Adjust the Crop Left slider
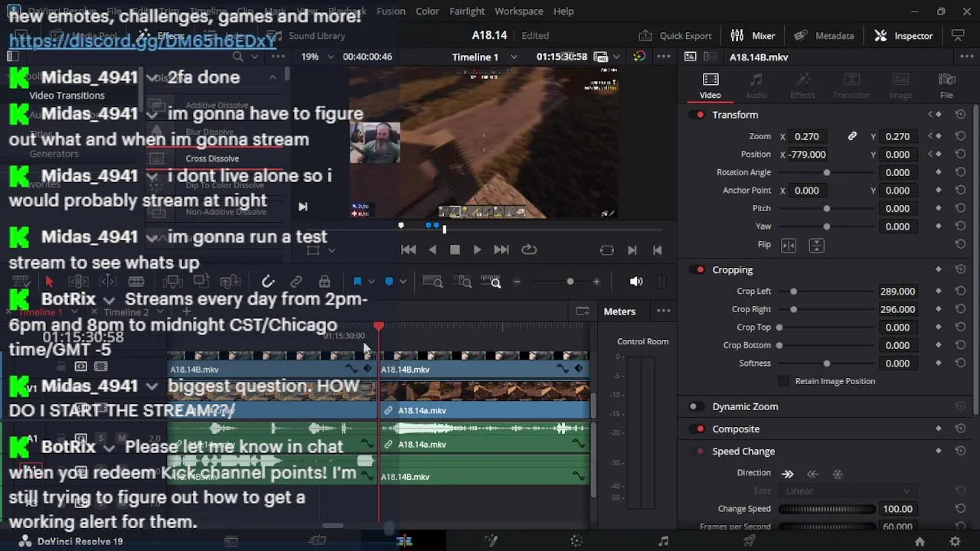The image size is (980, 551). 826,291
